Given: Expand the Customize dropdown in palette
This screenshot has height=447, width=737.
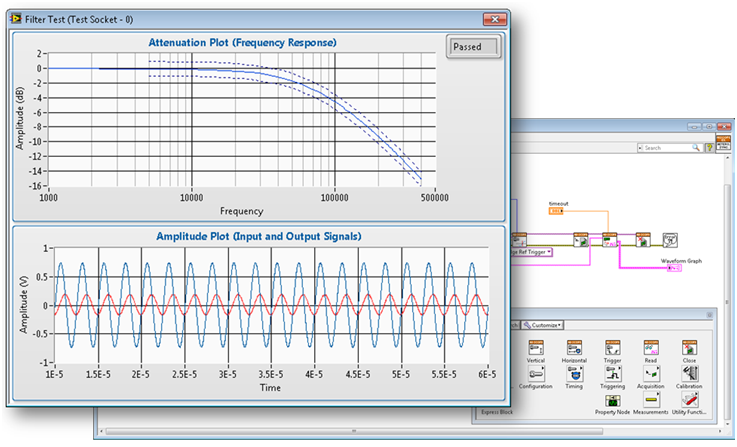Looking at the screenshot, I should click(542, 325).
